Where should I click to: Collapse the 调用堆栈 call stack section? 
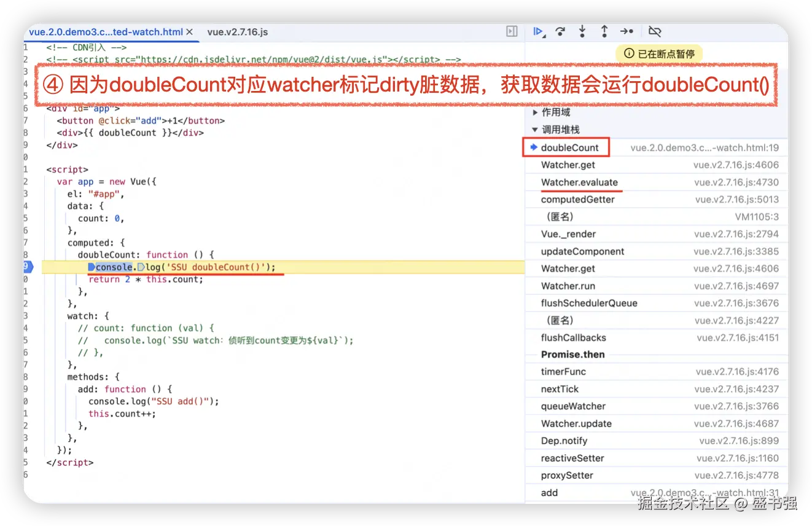556,130
